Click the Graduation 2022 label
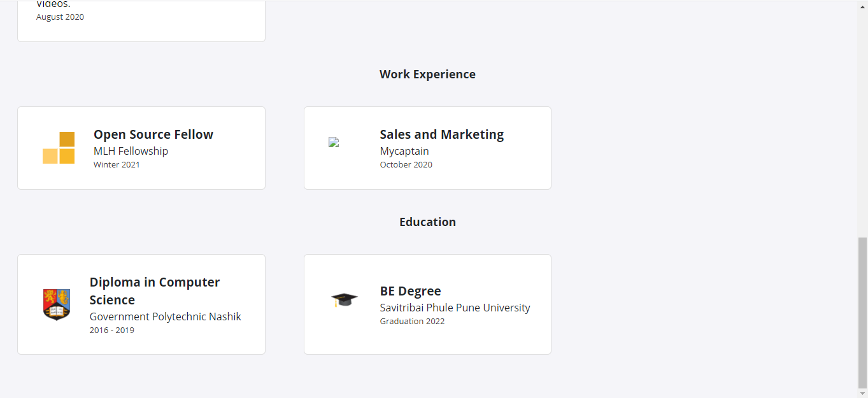The width and height of the screenshot is (868, 398). pyautogui.click(x=412, y=321)
